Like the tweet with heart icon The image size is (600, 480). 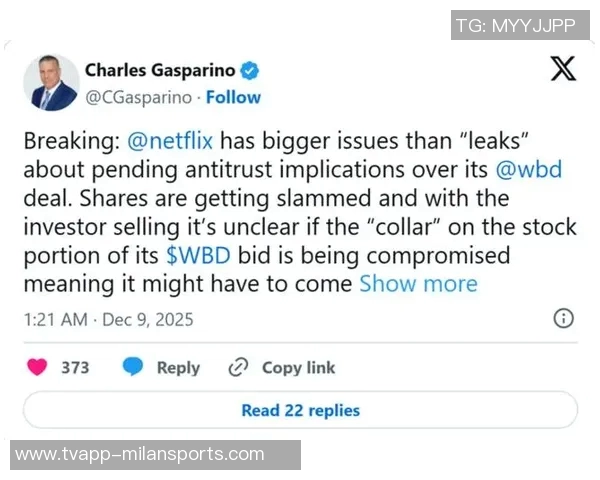click(x=37, y=367)
